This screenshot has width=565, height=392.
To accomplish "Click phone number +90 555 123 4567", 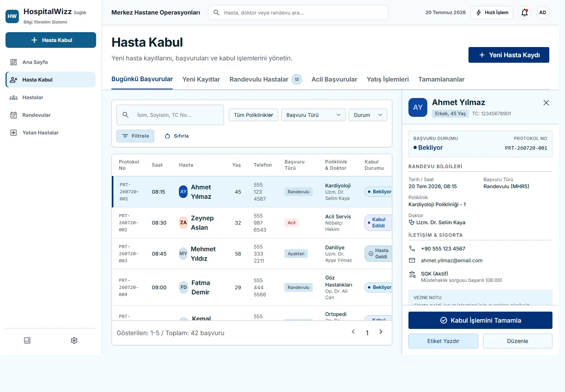I will pos(443,249).
